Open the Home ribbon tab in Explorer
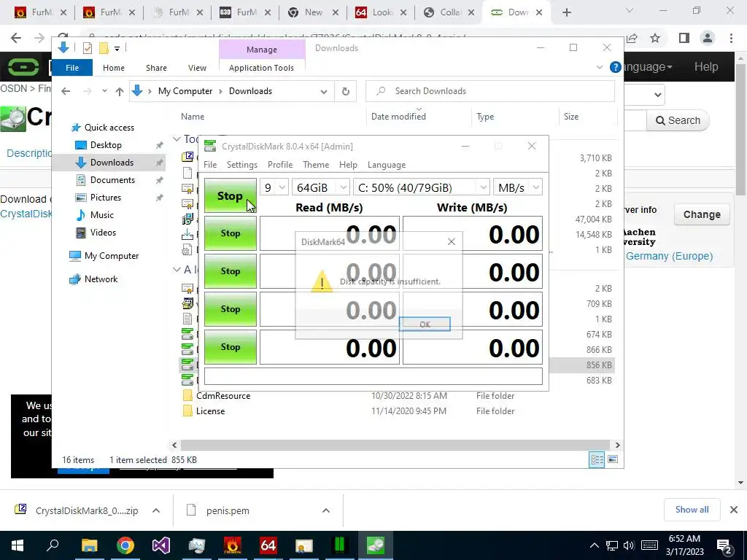This screenshot has height=560, width=747. tap(114, 68)
